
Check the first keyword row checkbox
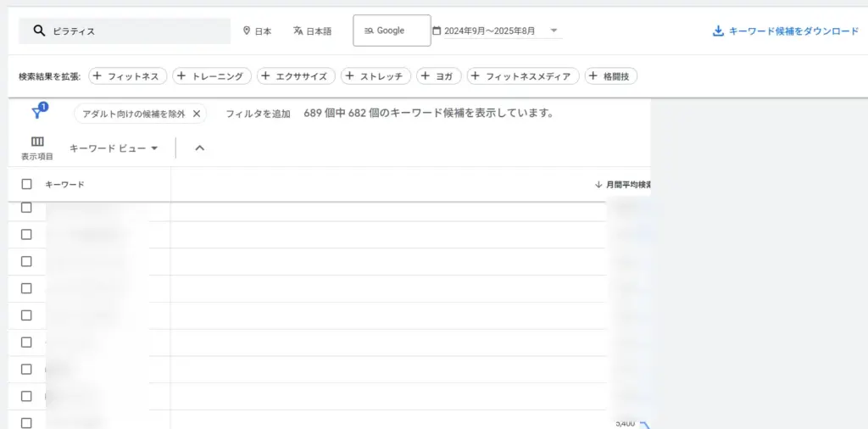[26, 208]
